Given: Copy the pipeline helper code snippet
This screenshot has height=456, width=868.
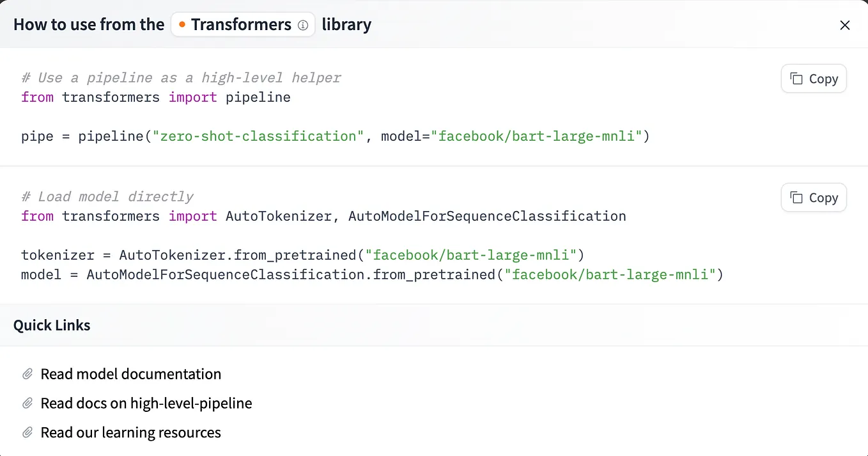Looking at the screenshot, I should click(x=813, y=78).
